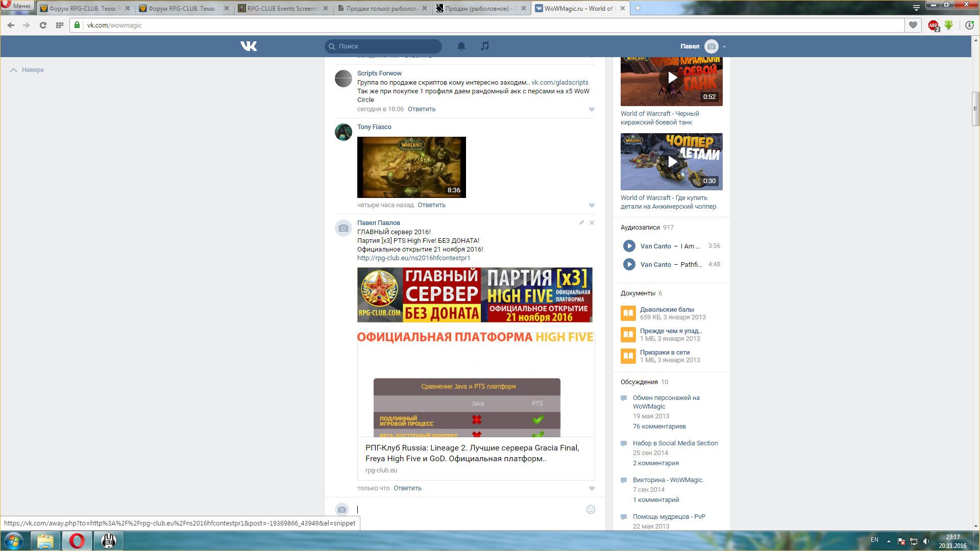980x551 pixels.
Task: Play Van Canto – I Am audio track
Action: click(x=629, y=246)
